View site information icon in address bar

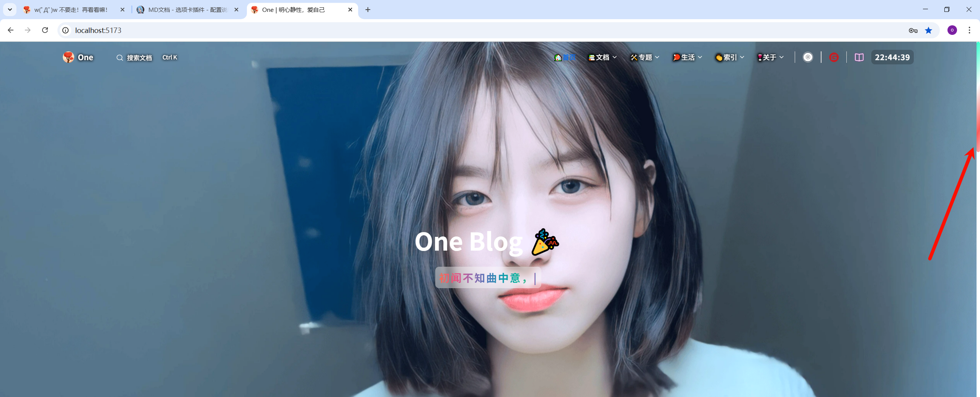[x=66, y=30]
